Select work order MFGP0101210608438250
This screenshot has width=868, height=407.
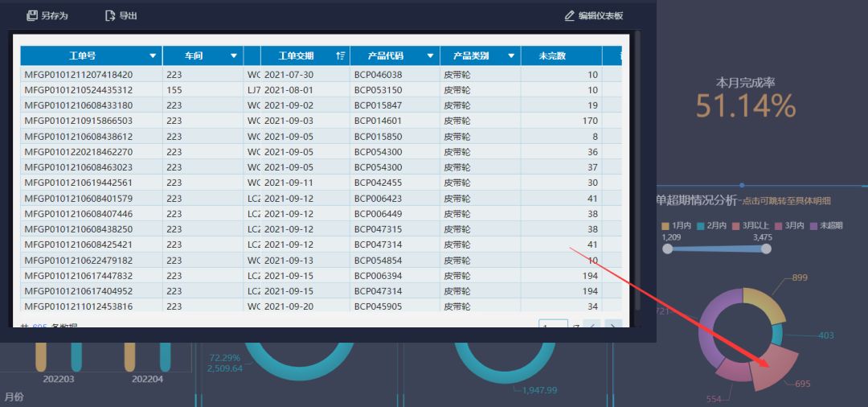79,229
